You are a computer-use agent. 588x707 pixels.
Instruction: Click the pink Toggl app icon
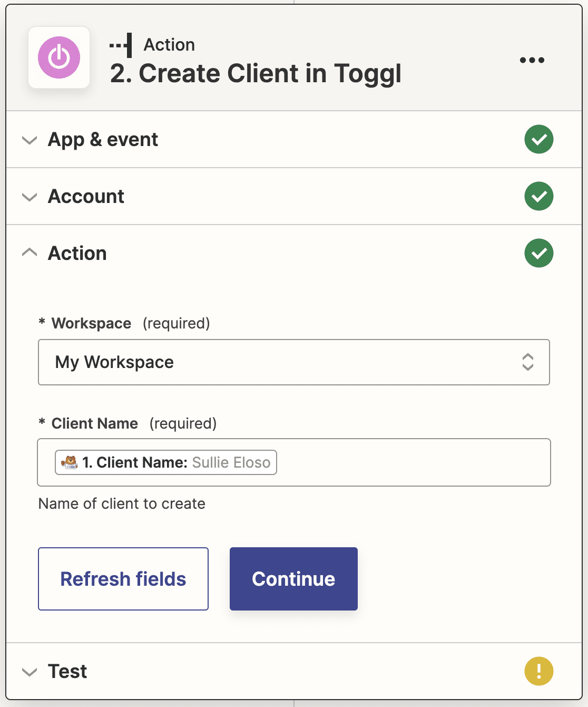(59, 57)
